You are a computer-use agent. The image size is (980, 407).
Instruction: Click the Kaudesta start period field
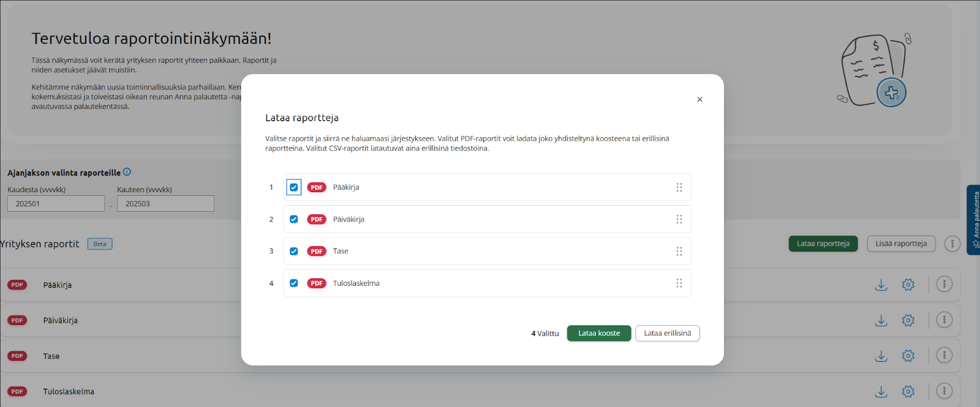(x=56, y=204)
